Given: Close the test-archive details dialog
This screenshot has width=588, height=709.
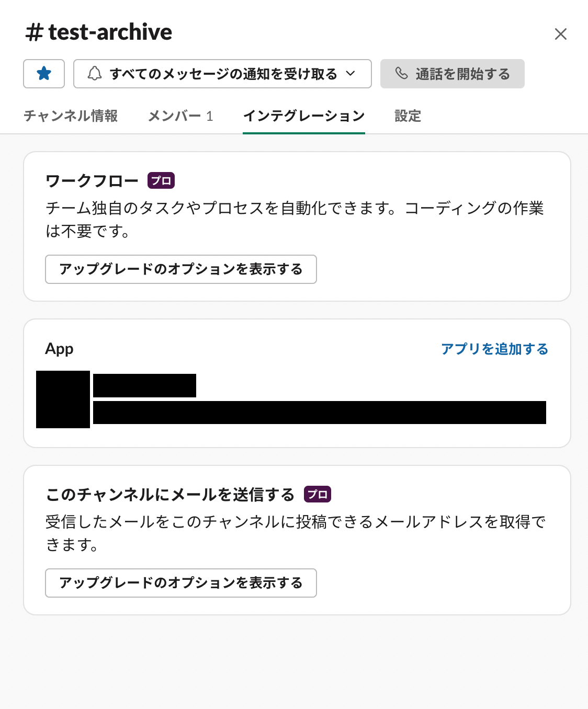Looking at the screenshot, I should (x=560, y=35).
